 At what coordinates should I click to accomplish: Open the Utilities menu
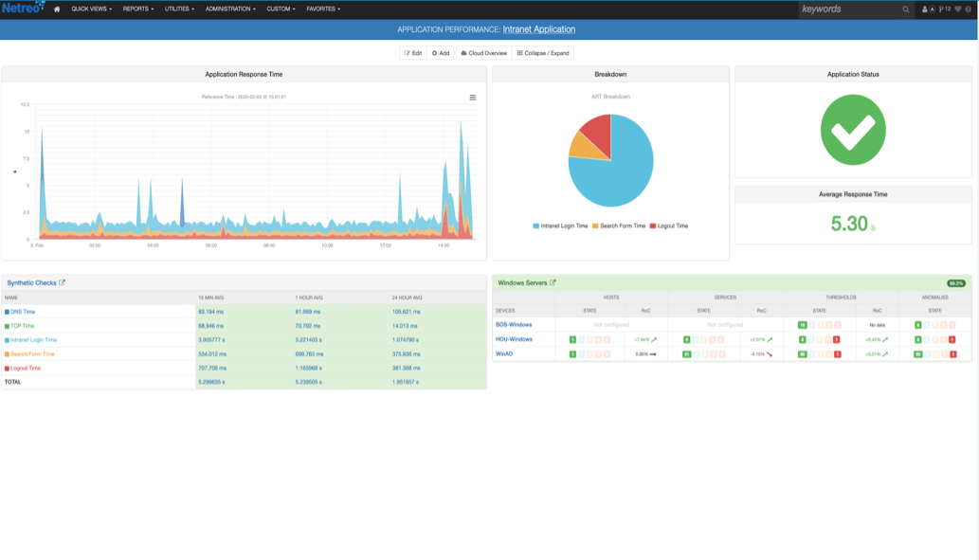pyautogui.click(x=179, y=9)
